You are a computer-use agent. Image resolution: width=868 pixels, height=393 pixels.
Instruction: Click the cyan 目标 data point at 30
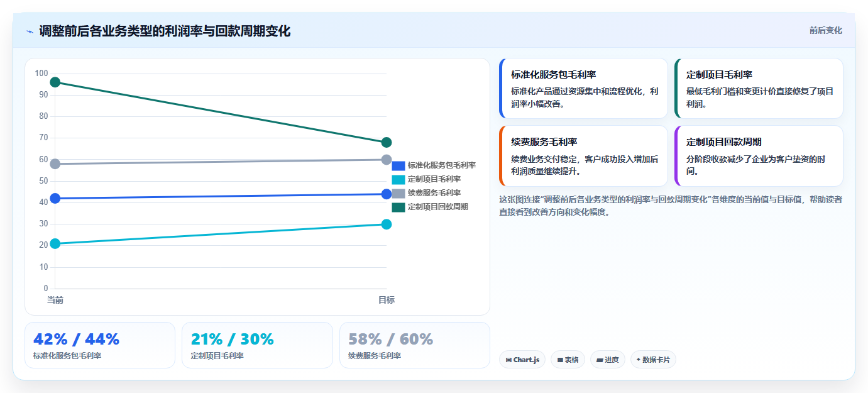coord(387,224)
